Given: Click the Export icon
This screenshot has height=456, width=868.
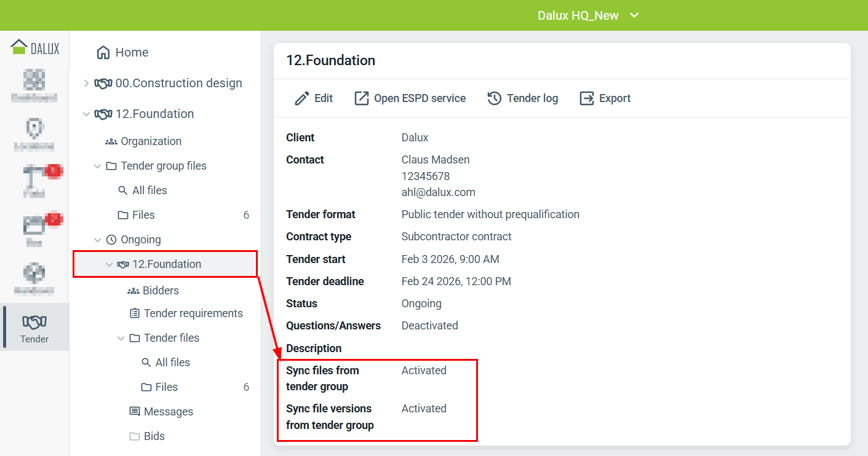Looking at the screenshot, I should 587,98.
